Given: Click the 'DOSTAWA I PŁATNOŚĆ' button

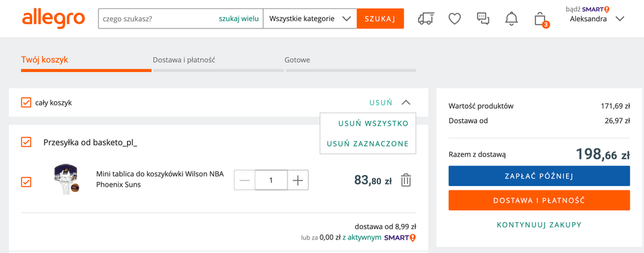Looking at the screenshot, I should [x=539, y=200].
